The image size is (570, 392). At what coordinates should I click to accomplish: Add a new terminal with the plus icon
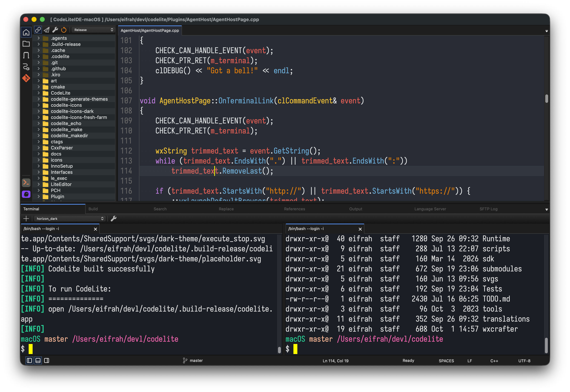(x=26, y=218)
